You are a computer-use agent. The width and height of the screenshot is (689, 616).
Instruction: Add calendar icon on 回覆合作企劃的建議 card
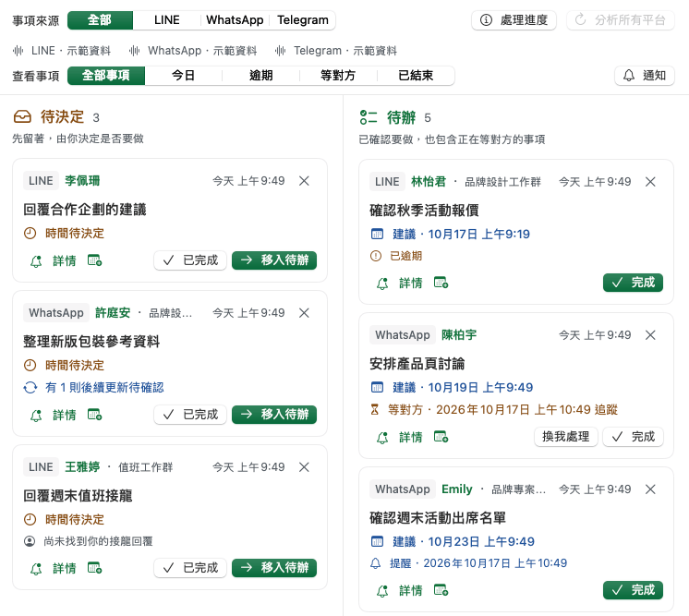(x=94, y=260)
